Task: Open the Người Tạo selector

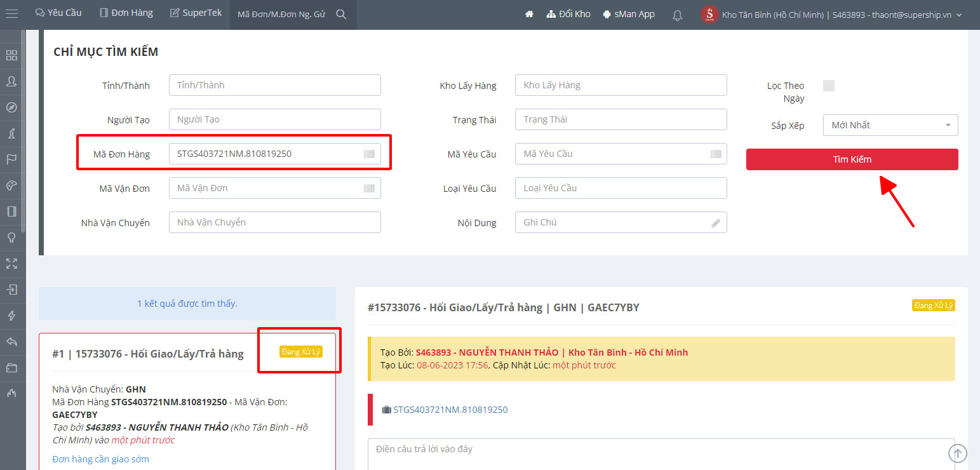Action: coord(275,119)
